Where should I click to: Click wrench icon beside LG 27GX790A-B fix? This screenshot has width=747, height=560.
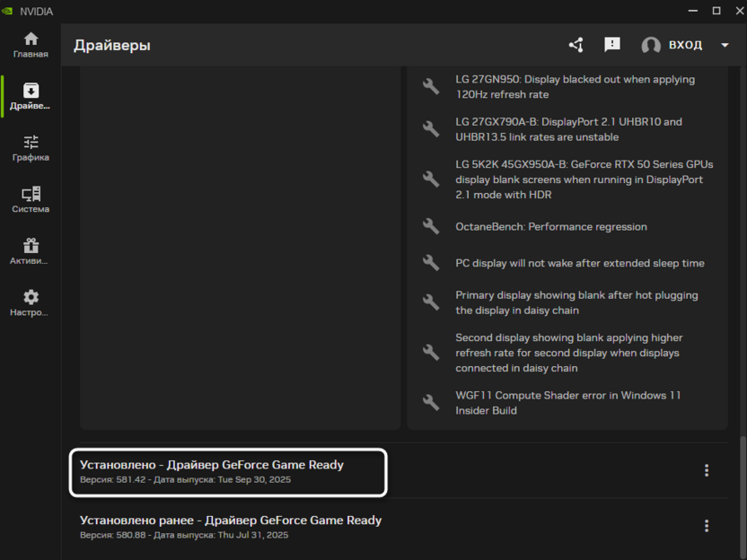tap(431, 129)
